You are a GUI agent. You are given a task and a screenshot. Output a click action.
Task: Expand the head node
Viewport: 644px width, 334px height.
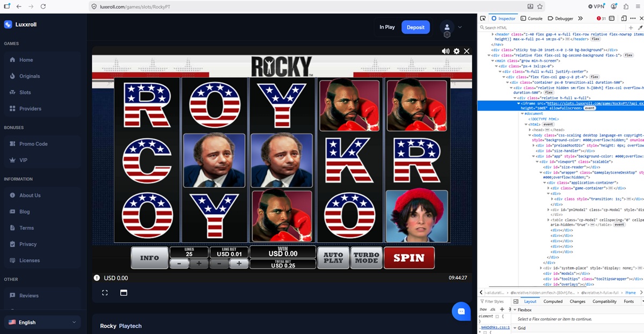point(530,129)
